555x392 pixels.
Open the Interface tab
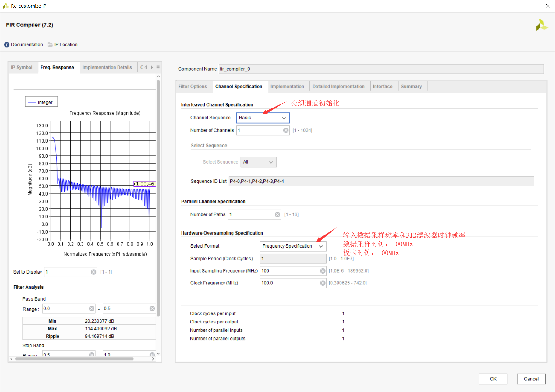(x=383, y=87)
